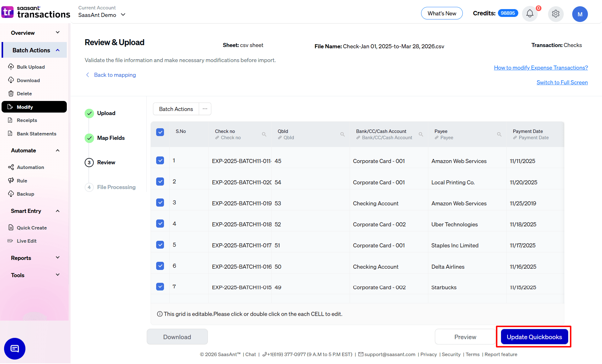
Task: Expand the Reports section
Action: (x=57, y=257)
